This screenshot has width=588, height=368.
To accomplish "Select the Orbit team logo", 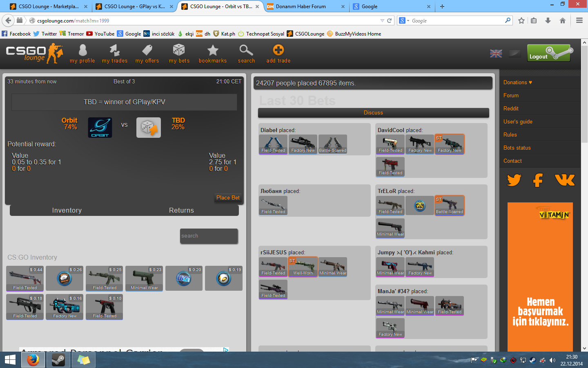I will (x=100, y=127).
